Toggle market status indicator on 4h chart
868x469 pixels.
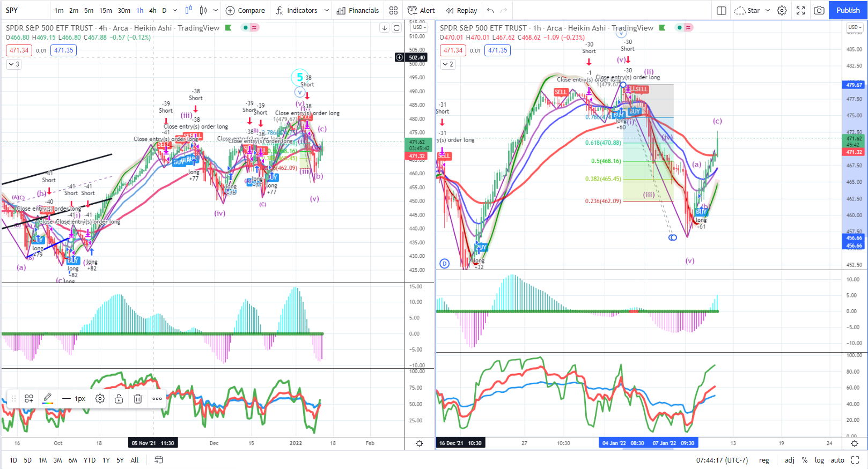point(246,28)
